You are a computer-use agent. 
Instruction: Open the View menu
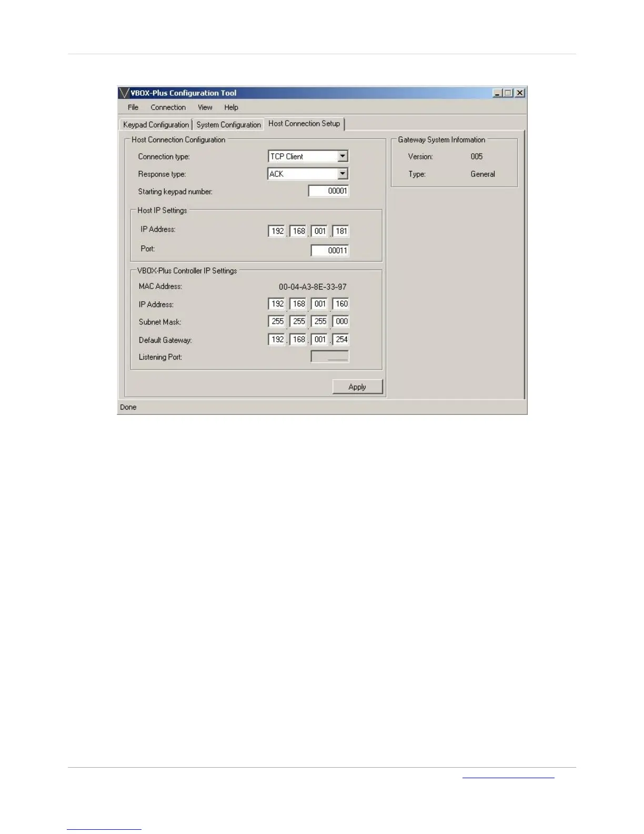click(205, 107)
